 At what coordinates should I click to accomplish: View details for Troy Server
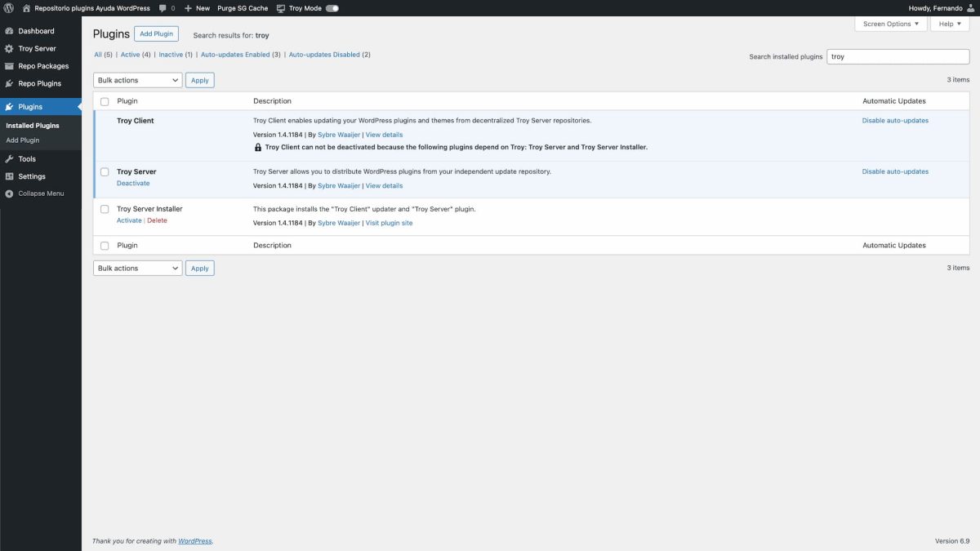click(x=384, y=186)
